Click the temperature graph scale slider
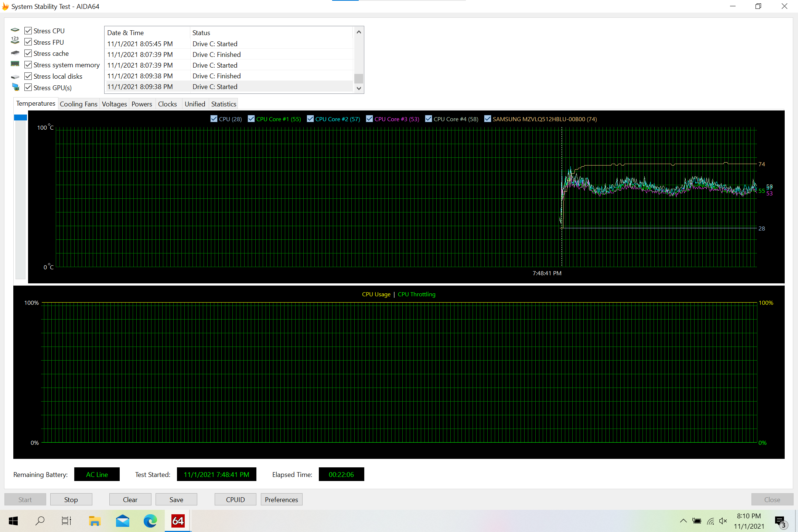The image size is (798, 532). (x=20, y=118)
